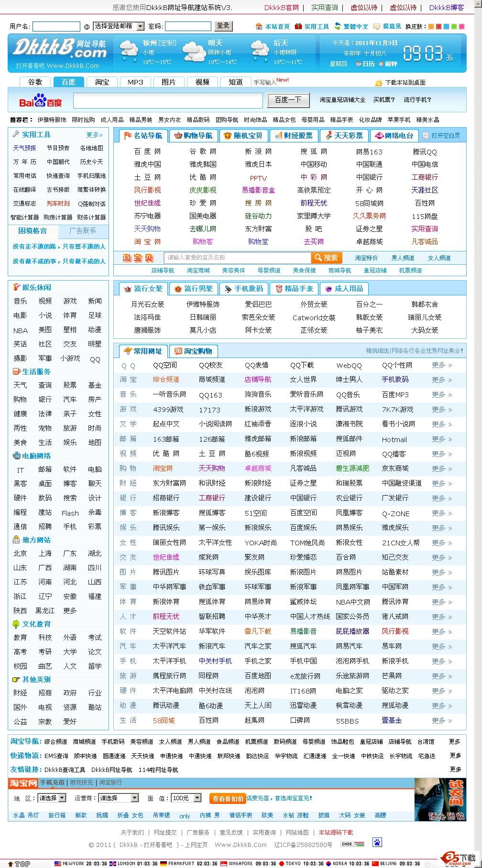Viewport: 482px width, 868px height.
Task: Open the 面值 100元 dropdown
Action: click(186, 798)
